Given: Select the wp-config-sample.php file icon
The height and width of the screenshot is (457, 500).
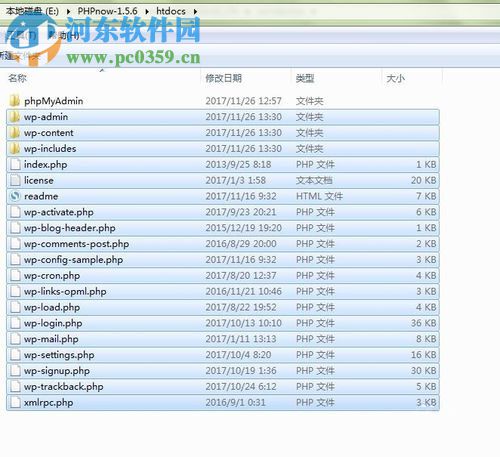Looking at the screenshot, I should click(x=15, y=260).
